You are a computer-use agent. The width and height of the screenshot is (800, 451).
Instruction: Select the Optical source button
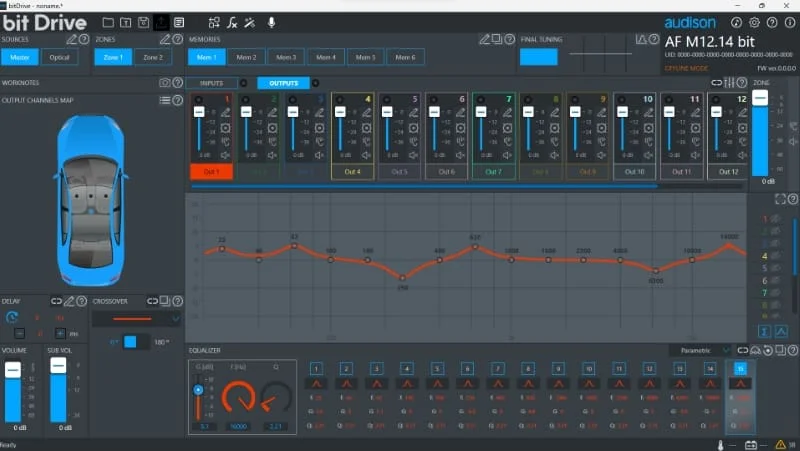(60, 57)
